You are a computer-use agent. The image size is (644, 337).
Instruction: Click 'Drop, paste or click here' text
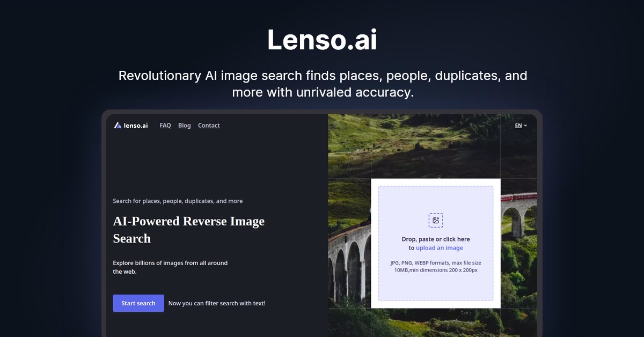click(x=436, y=239)
